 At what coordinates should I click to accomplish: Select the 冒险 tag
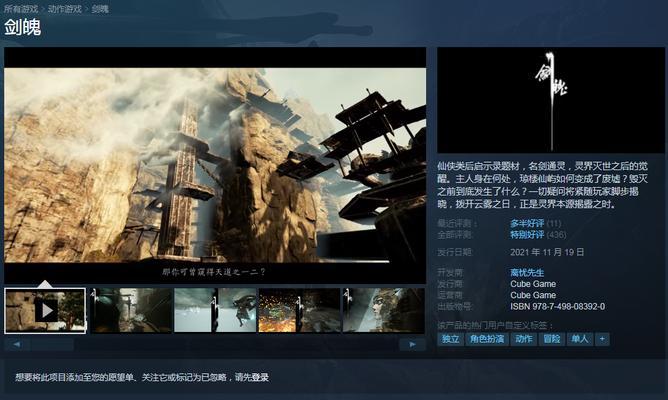pyautogui.click(x=552, y=339)
